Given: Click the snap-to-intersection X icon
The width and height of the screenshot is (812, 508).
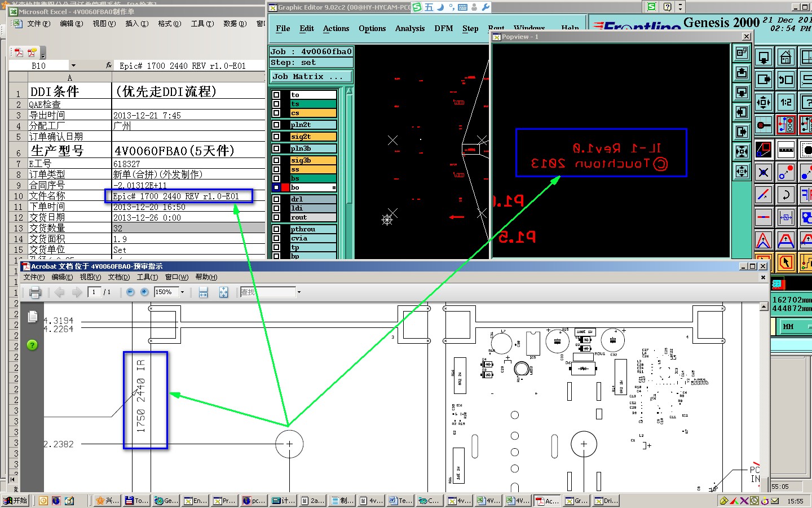Looking at the screenshot, I should (764, 173).
